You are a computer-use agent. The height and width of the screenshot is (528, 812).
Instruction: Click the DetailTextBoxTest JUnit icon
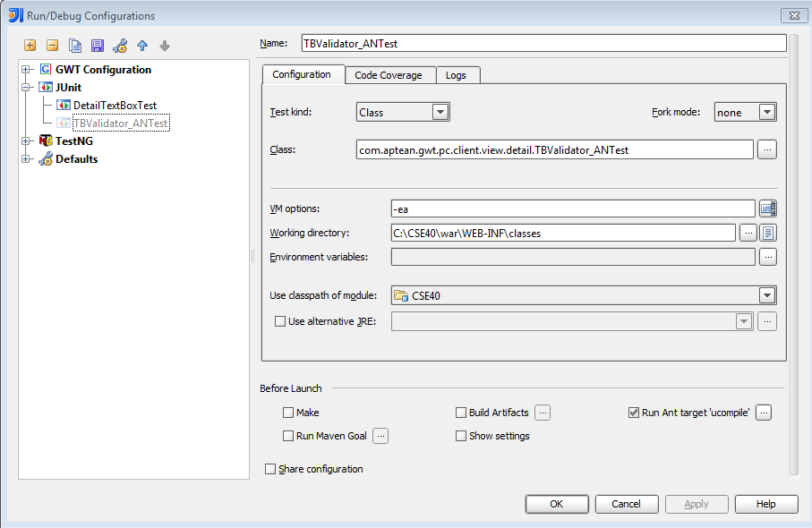click(x=64, y=105)
